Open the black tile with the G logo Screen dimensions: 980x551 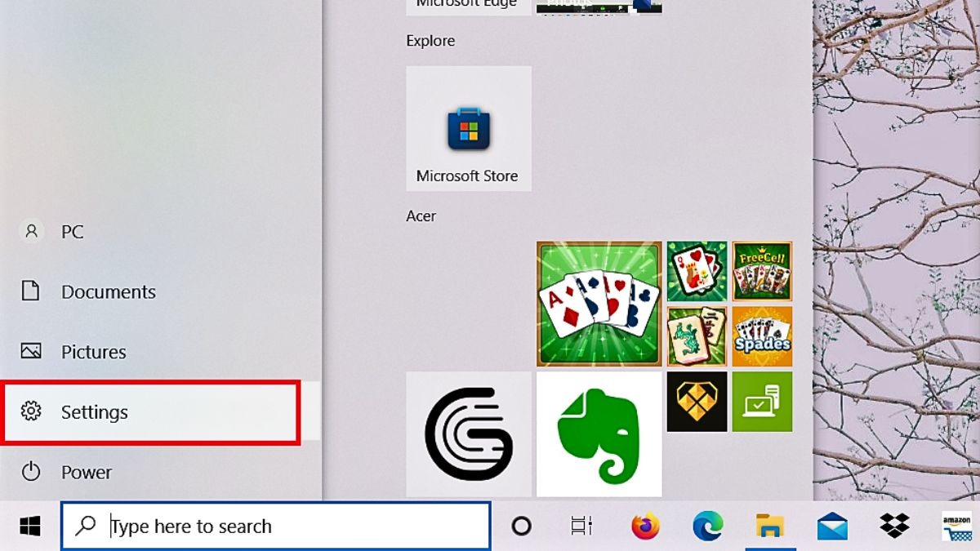tap(469, 434)
